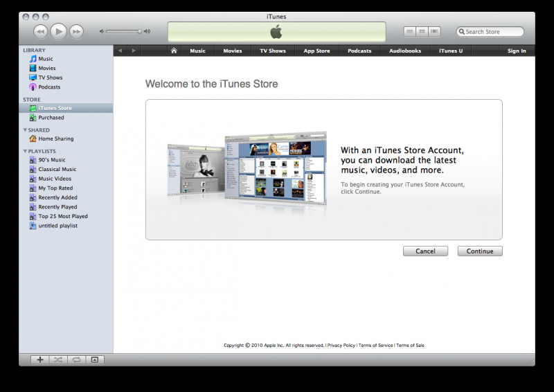
Task: Switch to Cover Flow view
Action: [434, 31]
